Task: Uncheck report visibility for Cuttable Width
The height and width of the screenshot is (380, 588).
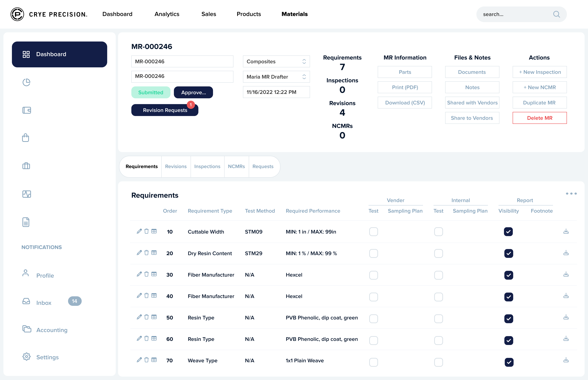Action: click(x=509, y=232)
